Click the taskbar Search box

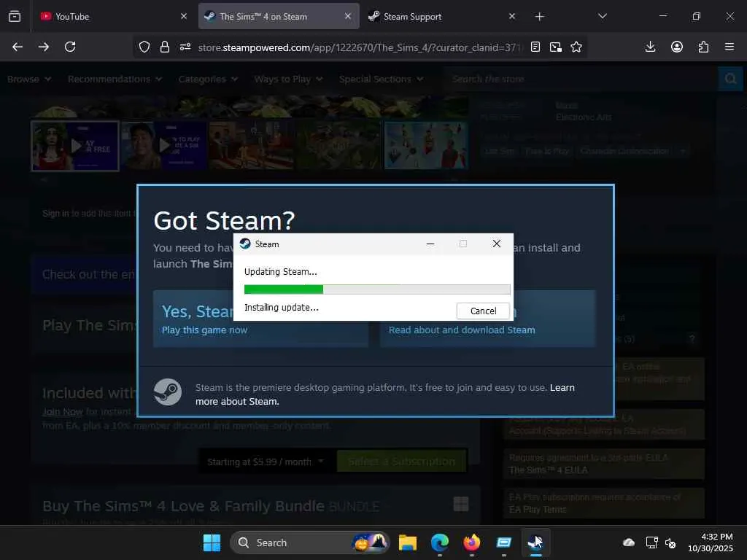click(309, 542)
